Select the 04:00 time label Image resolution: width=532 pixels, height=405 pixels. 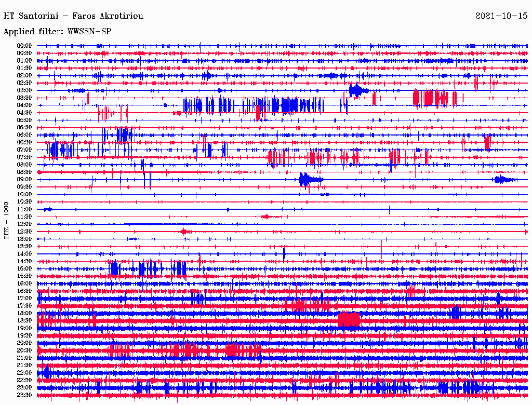24,105
